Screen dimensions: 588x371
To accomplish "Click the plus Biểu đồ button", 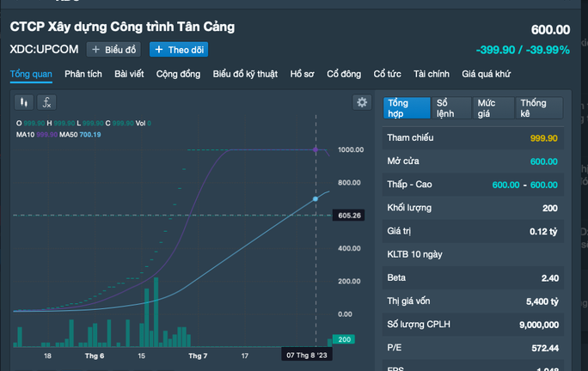I will point(113,50).
